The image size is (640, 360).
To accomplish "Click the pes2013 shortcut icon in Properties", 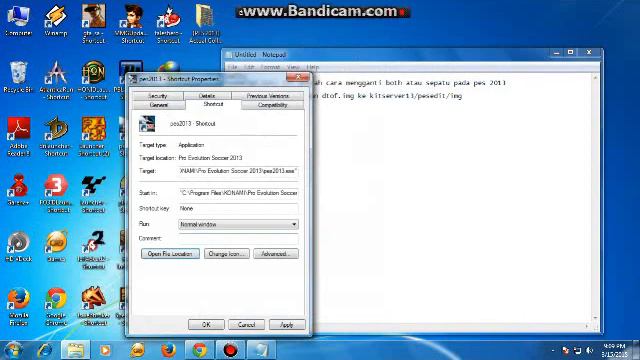I will [147, 124].
